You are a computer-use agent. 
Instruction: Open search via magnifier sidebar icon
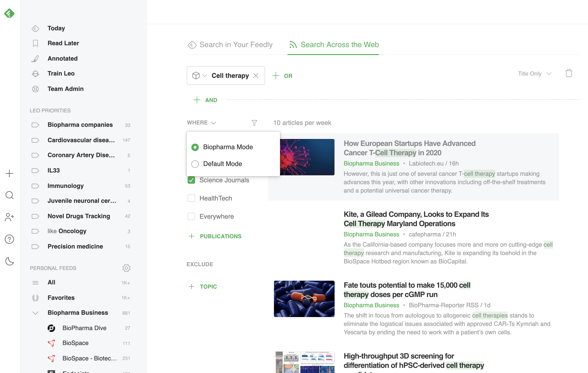[x=9, y=195]
